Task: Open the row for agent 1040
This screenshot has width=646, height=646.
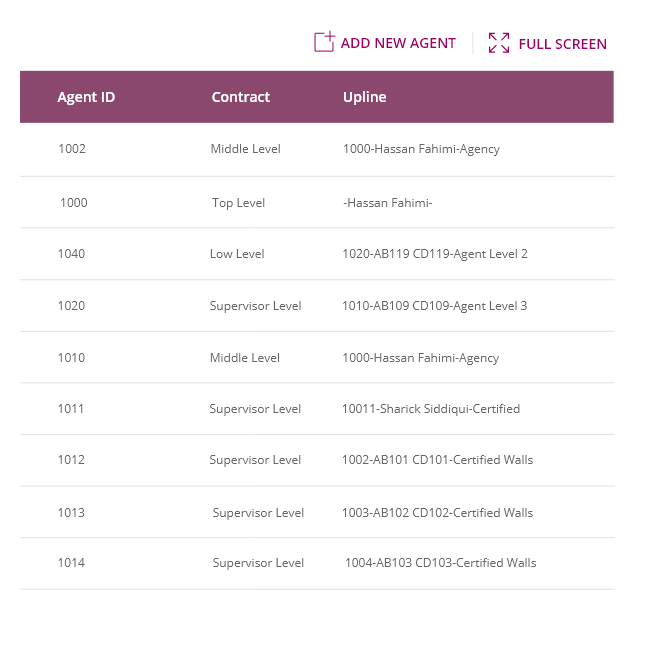Action: click(x=317, y=254)
